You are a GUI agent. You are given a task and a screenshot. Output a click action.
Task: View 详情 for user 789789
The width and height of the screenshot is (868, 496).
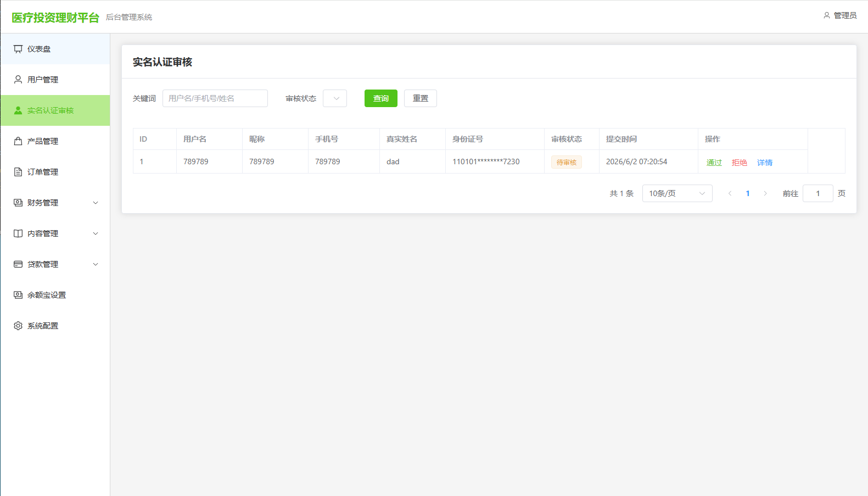[765, 163]
